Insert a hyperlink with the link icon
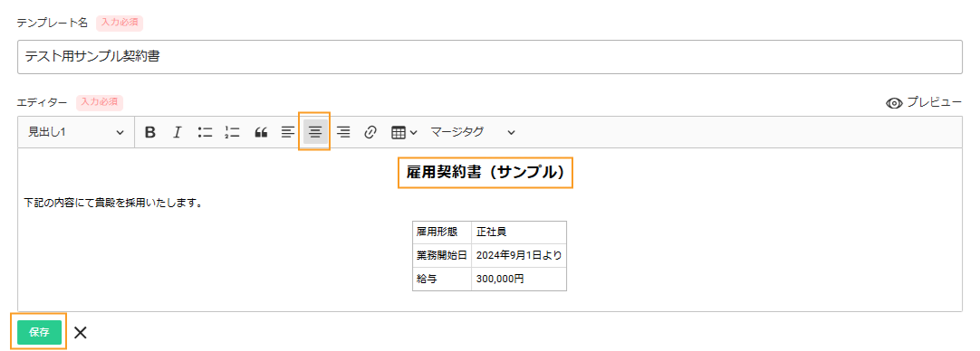 tap(370, 132)
